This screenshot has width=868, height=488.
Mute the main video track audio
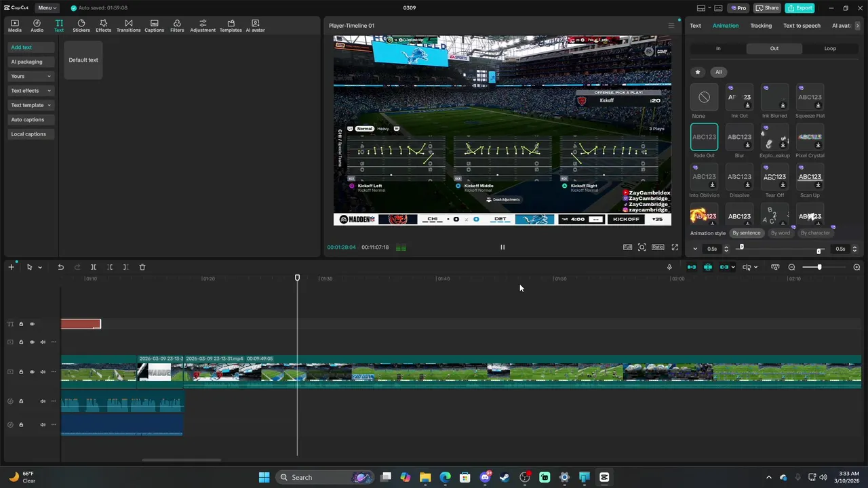43,371
